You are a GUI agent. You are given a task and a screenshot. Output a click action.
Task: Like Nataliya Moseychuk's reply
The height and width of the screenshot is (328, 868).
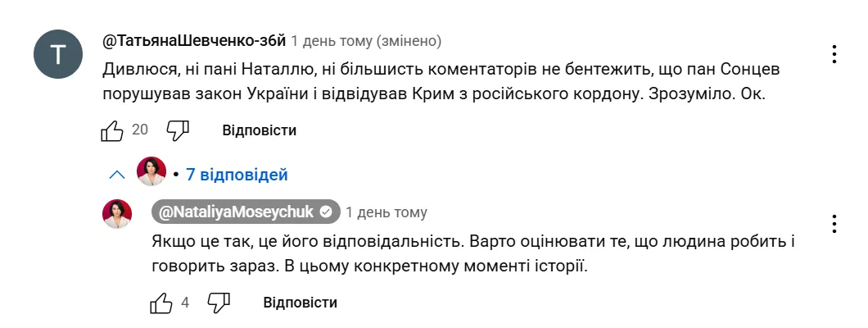tap(161, 303)
